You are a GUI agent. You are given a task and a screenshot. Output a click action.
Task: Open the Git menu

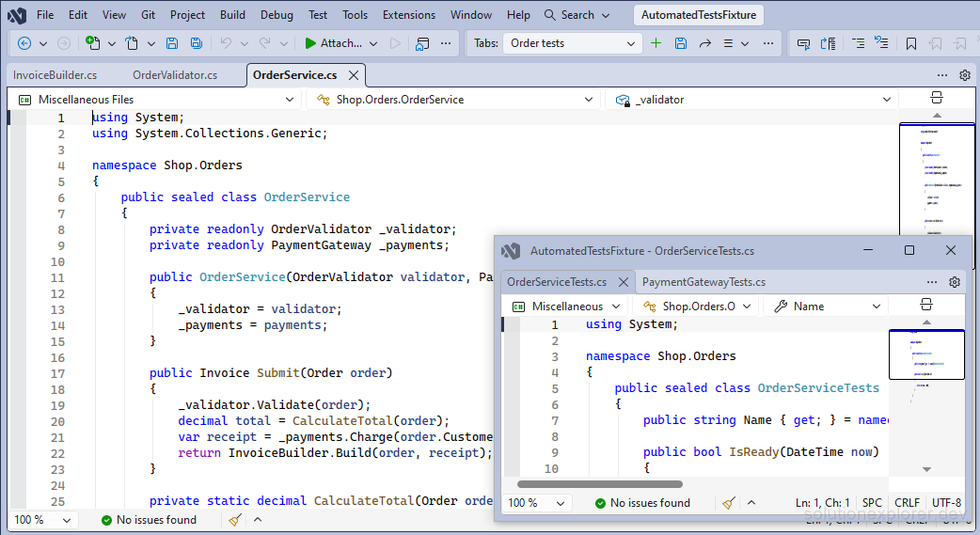(x=148, y=15)
